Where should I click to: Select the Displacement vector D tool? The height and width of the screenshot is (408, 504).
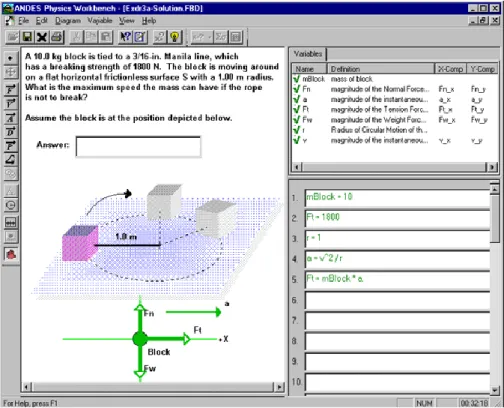(10, 132)
